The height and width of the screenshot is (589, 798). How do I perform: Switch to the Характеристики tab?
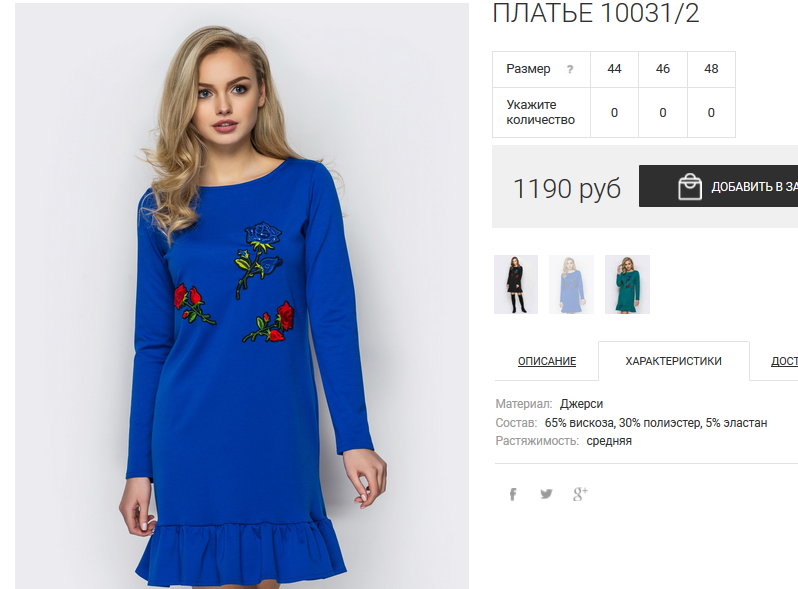(673, 361)
